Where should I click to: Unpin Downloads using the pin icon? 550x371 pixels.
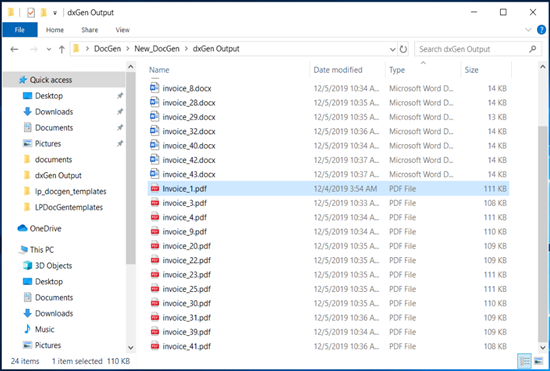tap(120, 112)
